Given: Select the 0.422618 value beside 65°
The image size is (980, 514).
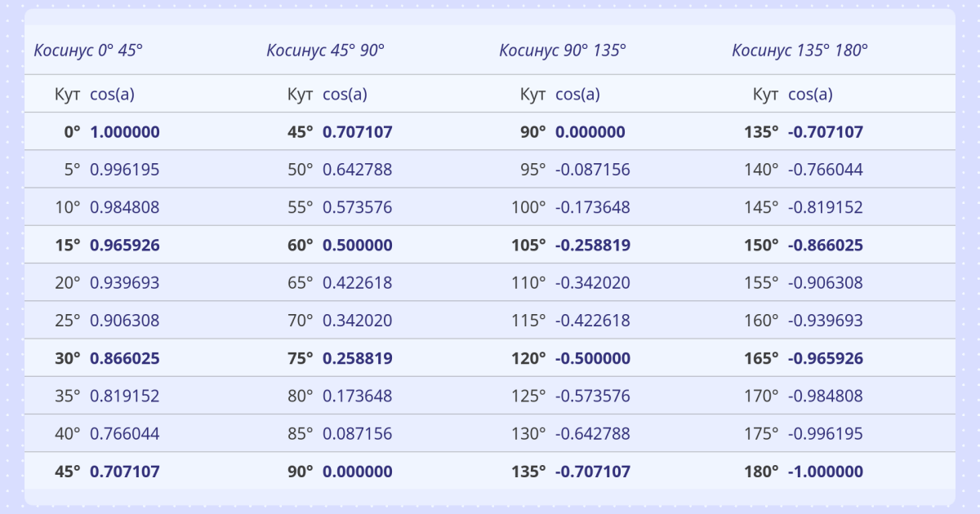Looking at the screenshot, I should pos(357,283).
